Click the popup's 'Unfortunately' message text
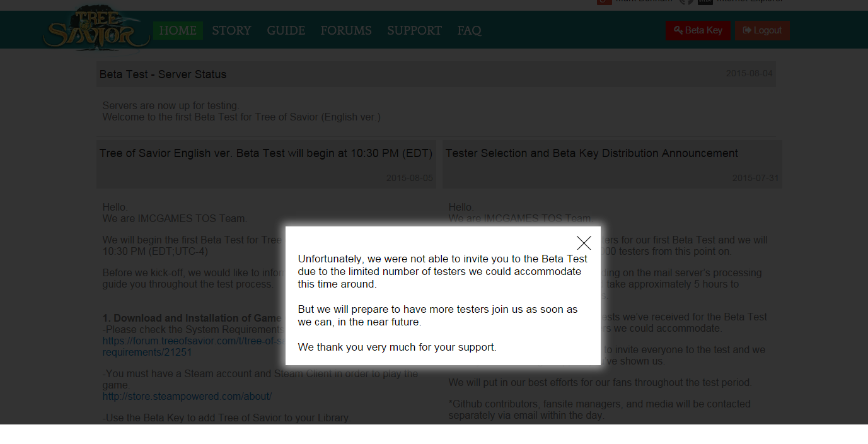868x444 pixels. [442, 271]
